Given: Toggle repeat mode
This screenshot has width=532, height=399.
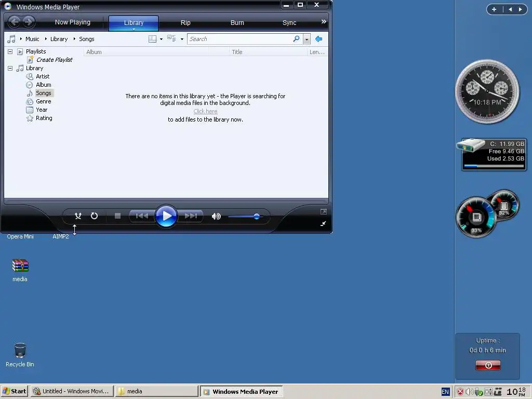Looking at the screenshot, I should click(x=95, y=216).
